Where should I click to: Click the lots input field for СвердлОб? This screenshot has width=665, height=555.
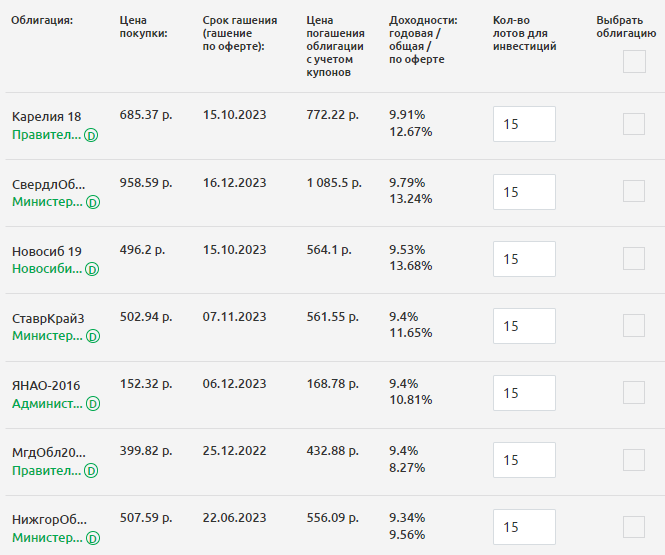[524, 192]
